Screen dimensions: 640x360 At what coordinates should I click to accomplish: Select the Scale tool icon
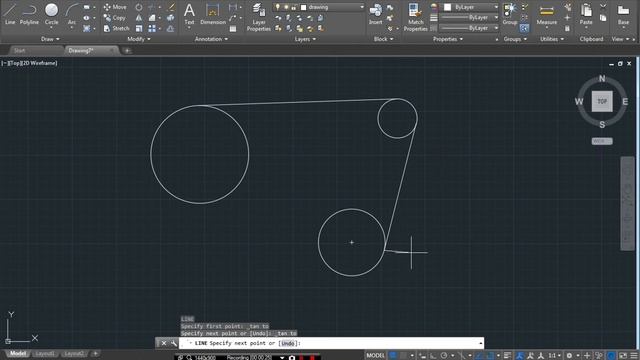(x=139, y=29)
